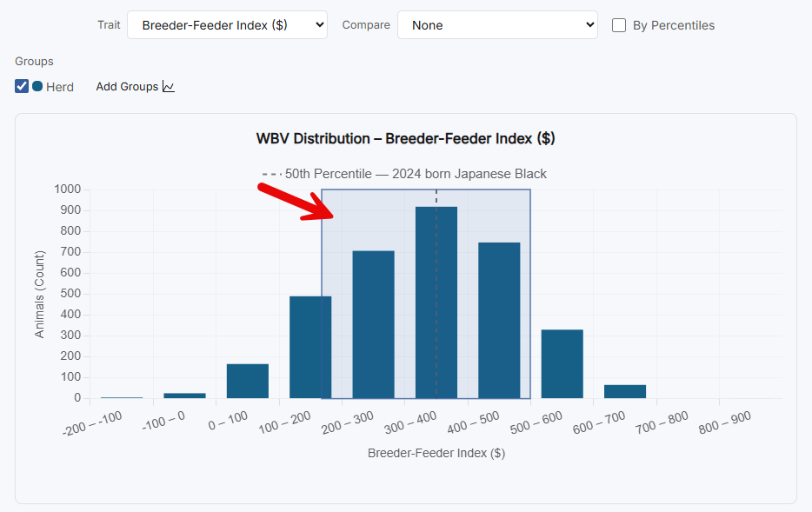The width and height of the screenshot is (812, 512).
Task: Click the 300 – 400 histogram bar
Action: pos(436,303)
